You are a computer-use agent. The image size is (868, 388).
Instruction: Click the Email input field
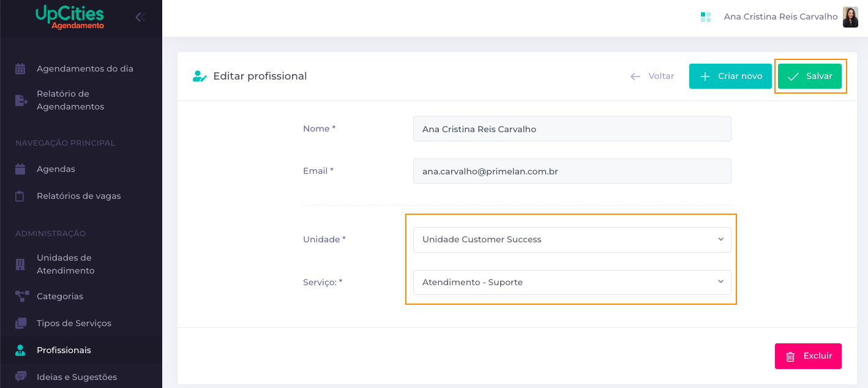572,171
